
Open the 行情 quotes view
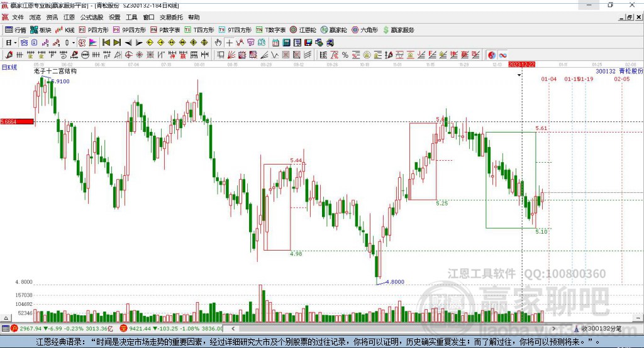point(16,30)
